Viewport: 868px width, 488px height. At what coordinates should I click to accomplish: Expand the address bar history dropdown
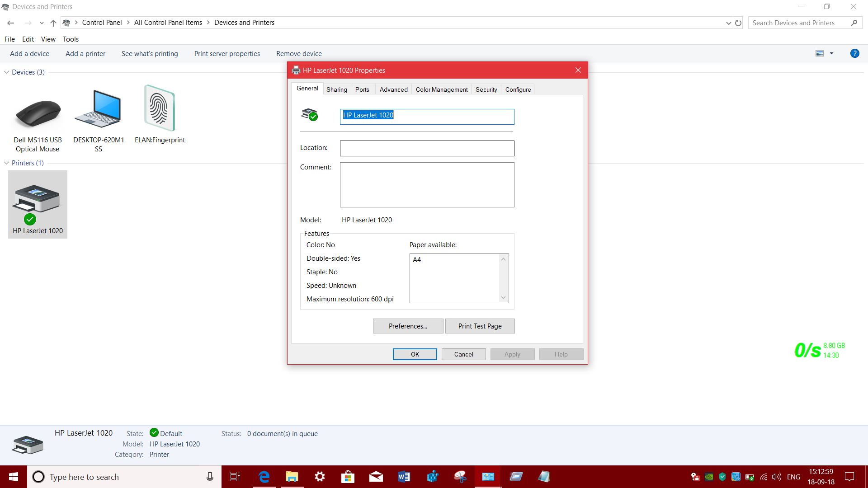(x=728, y=23)
